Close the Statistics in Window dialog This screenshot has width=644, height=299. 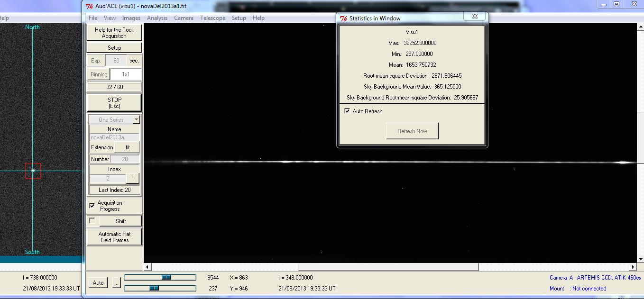point(474,17)
